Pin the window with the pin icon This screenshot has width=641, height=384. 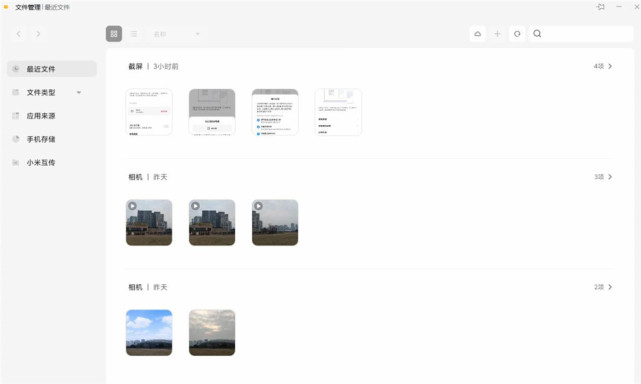pyautogui.click(x=601, y=7)
